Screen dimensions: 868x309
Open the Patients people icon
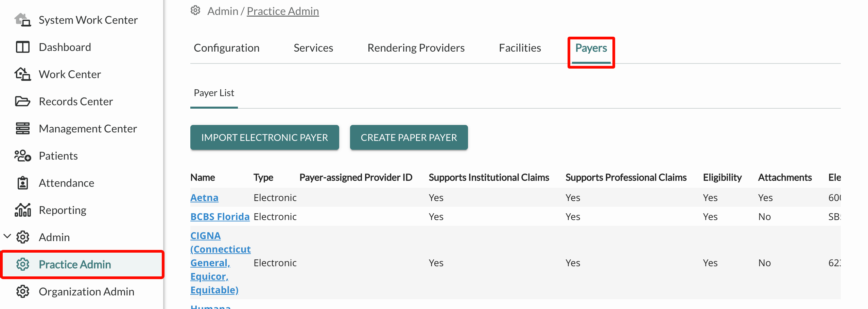point(22,156)
